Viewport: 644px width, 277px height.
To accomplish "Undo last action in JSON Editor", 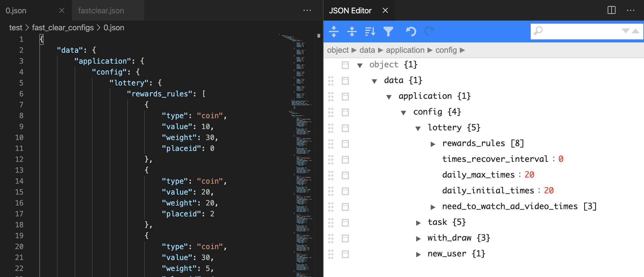I will pyautogui.click(x=411, y=32).
